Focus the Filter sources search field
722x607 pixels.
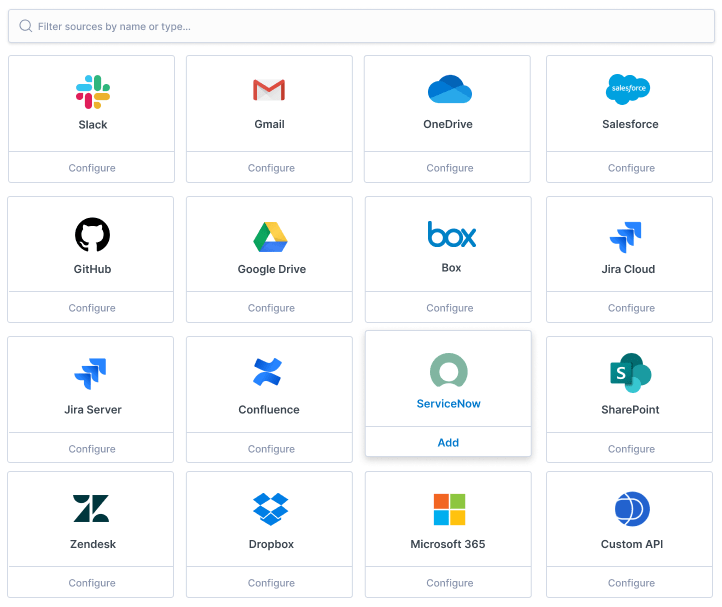coord(361,26)
